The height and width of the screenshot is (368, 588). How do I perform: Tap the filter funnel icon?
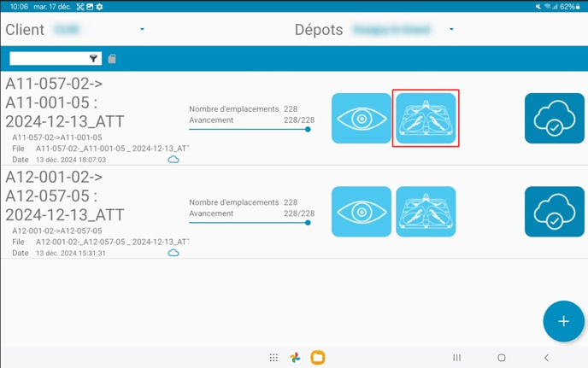(94, 59)
